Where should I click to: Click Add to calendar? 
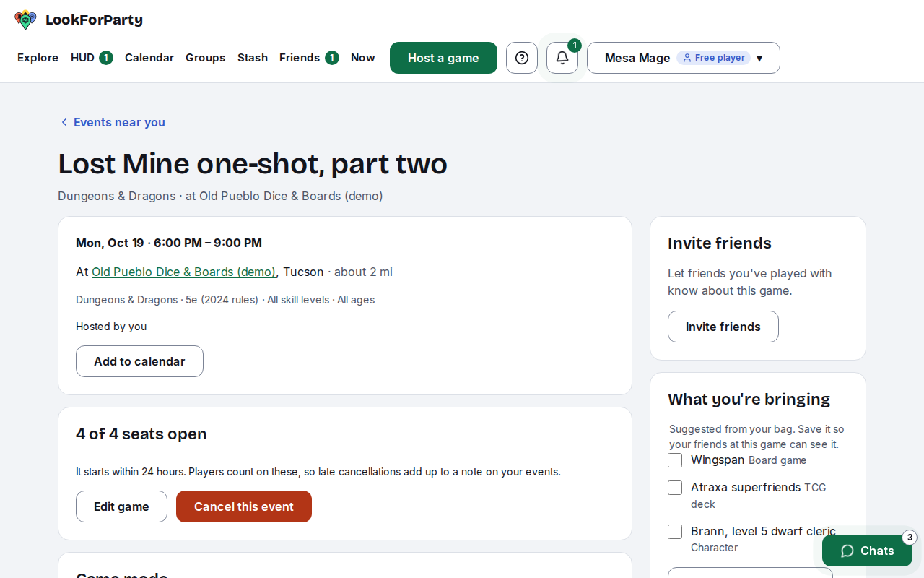139,361
